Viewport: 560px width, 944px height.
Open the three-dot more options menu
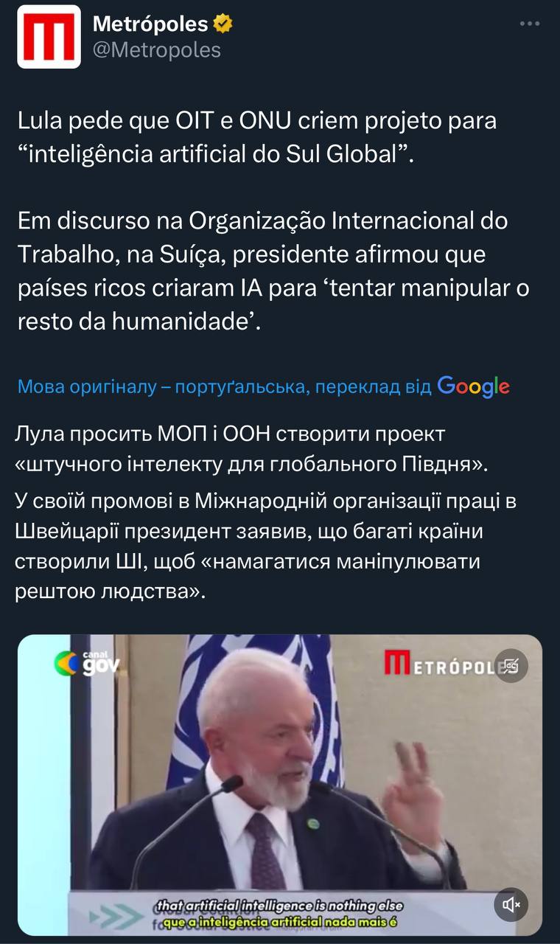[530, 24]
